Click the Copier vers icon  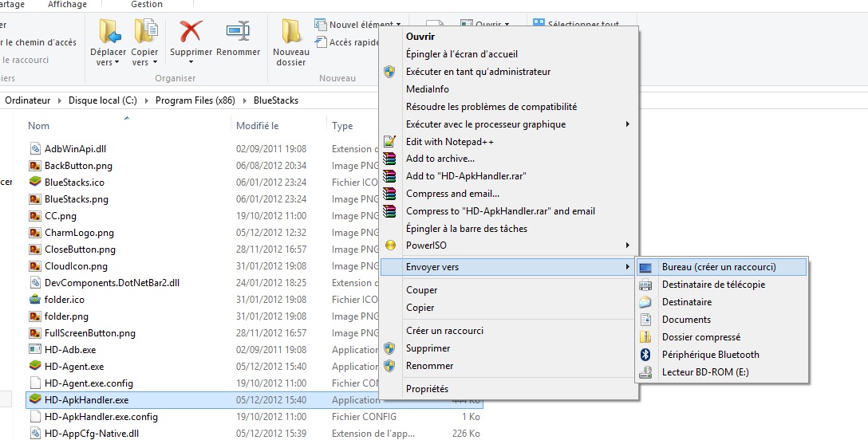tap(145, 32)
